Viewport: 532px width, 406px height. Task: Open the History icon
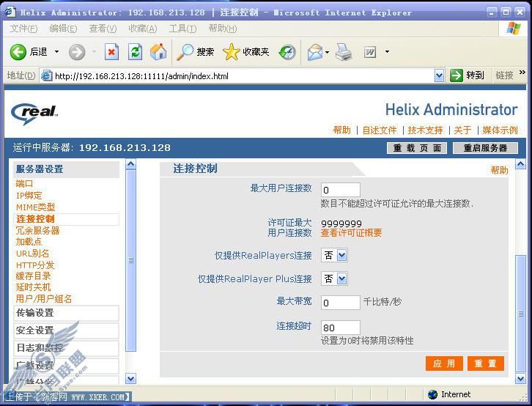pos(287,52)
